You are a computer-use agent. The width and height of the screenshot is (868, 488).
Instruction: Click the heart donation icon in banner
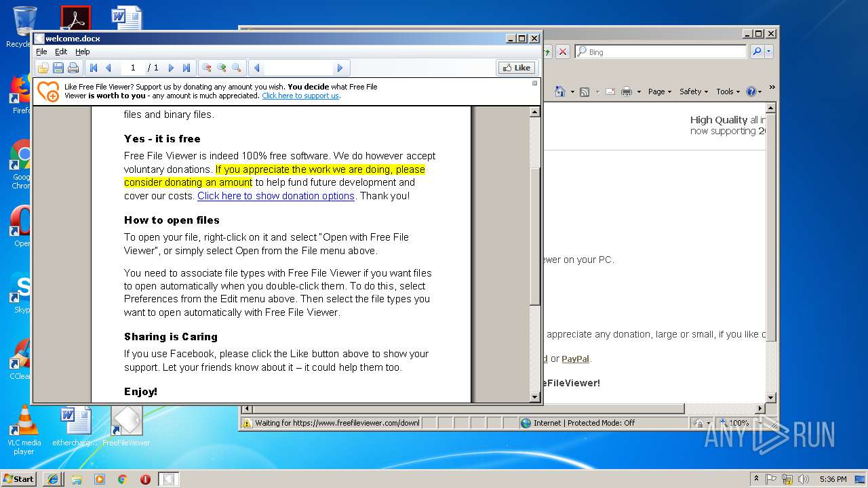(48, 91)
